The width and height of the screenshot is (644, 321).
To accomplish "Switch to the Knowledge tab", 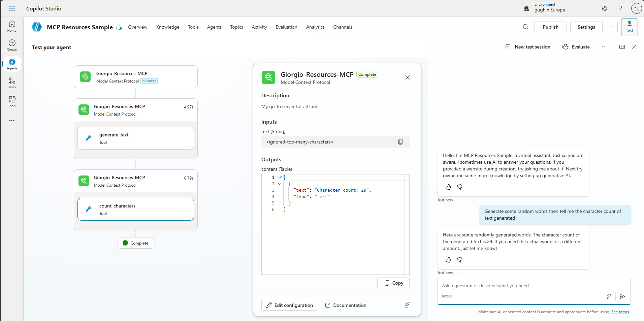I will 168,27.
